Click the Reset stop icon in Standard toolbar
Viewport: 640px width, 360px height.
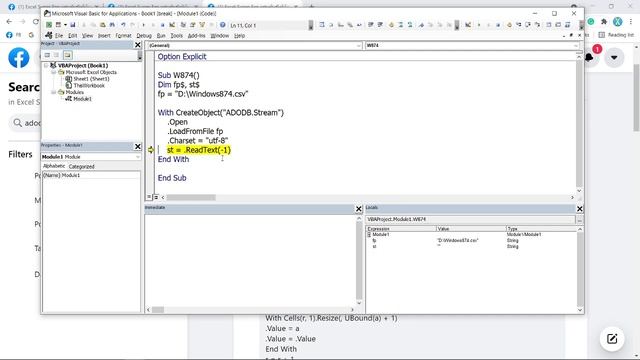(x=162, y=25)
